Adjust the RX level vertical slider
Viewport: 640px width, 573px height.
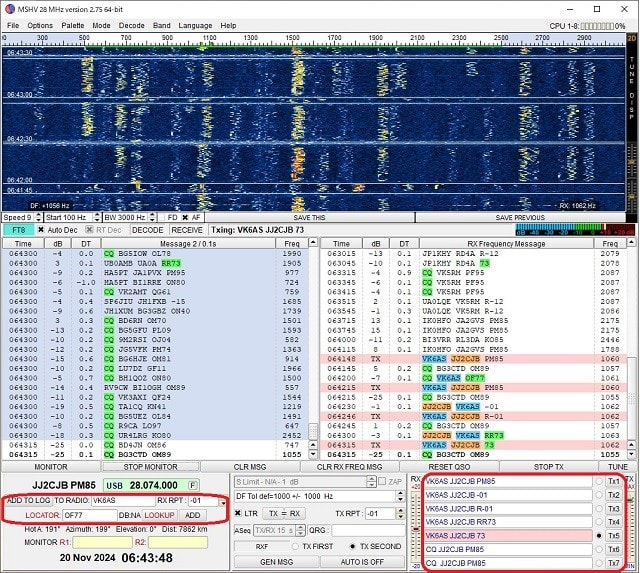click(x=416, y=529)
